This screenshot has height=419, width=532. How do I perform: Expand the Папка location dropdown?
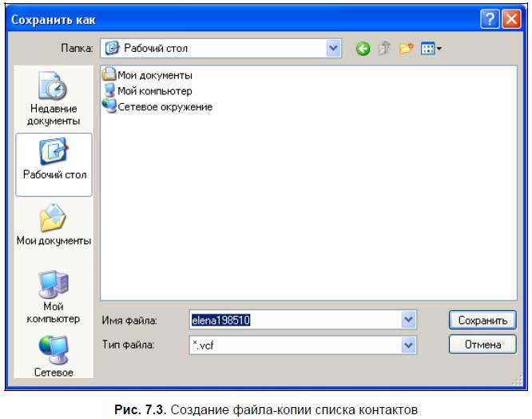(334, 49)
